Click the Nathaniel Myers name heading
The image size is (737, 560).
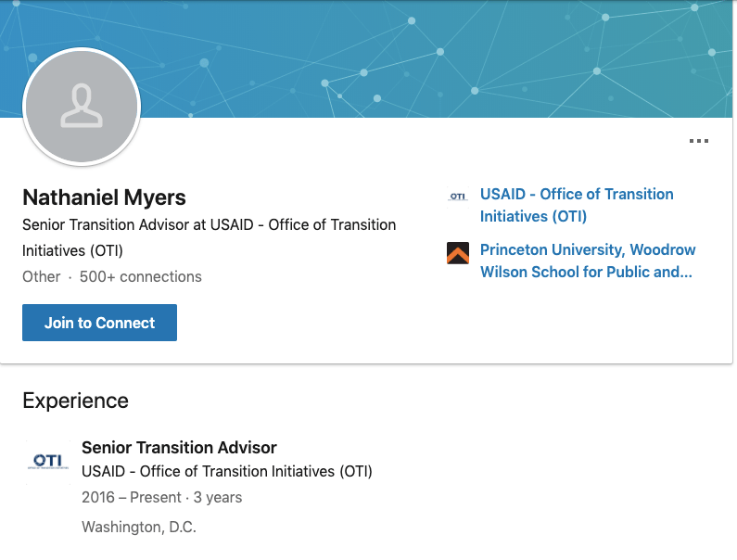point(104,197)
